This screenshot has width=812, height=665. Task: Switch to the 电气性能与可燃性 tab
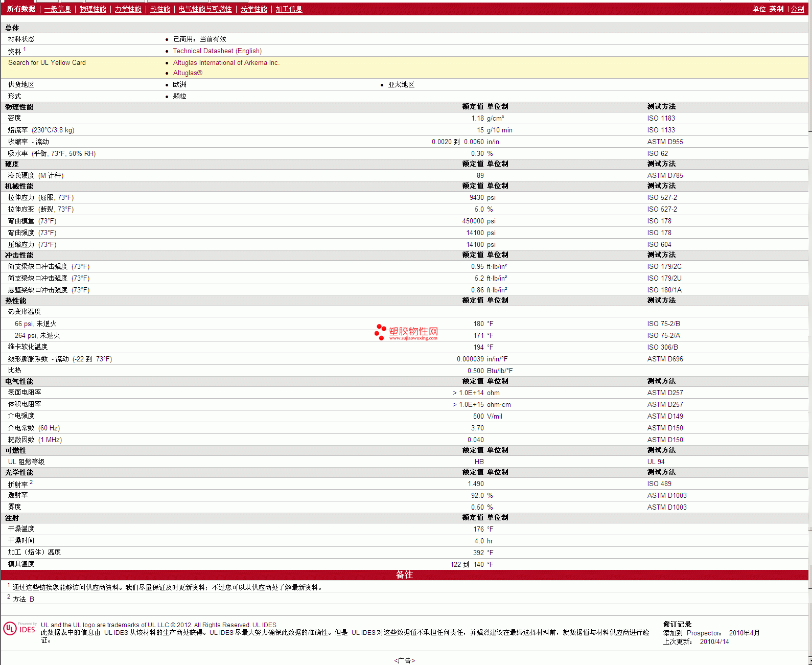click(x=205, y=9)
